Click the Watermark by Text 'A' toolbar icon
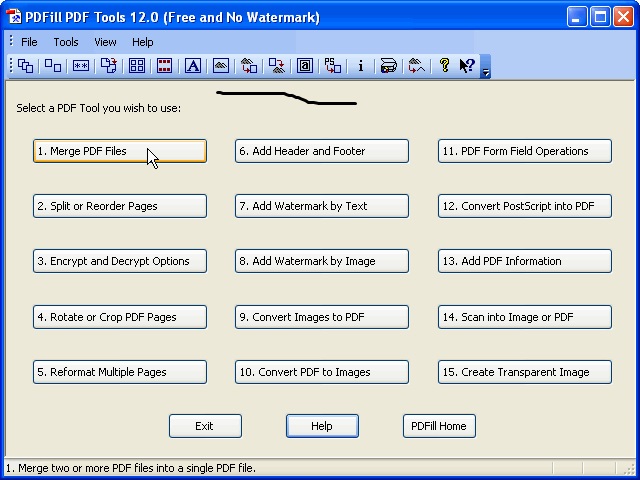 [x=193, y=65]
